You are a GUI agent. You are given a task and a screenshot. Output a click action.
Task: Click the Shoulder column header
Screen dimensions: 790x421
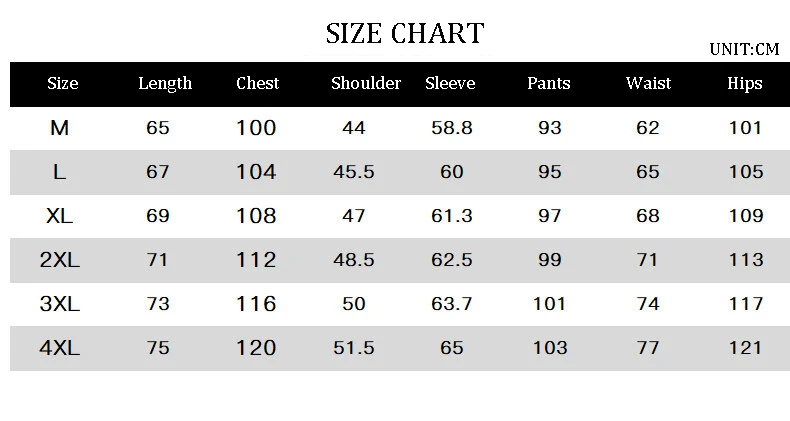point(366,84)
